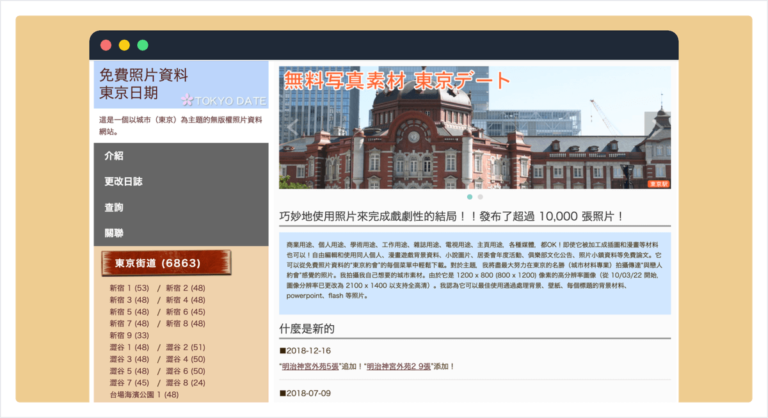Screen dimensions: 768x418
Task: Click the Tokyo Station slideshow photo
Action: 475,127
